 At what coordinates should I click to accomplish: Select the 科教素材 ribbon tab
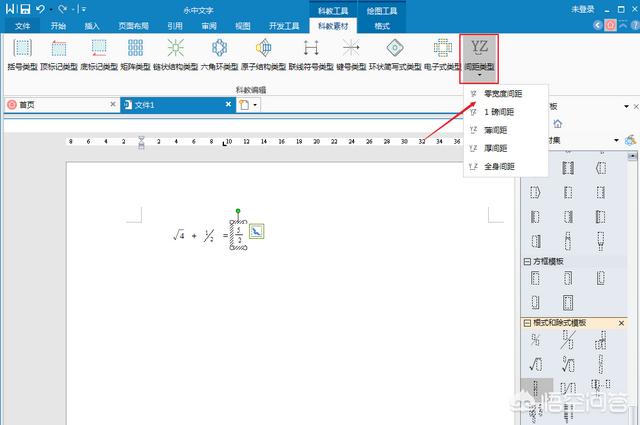[333, 26]
